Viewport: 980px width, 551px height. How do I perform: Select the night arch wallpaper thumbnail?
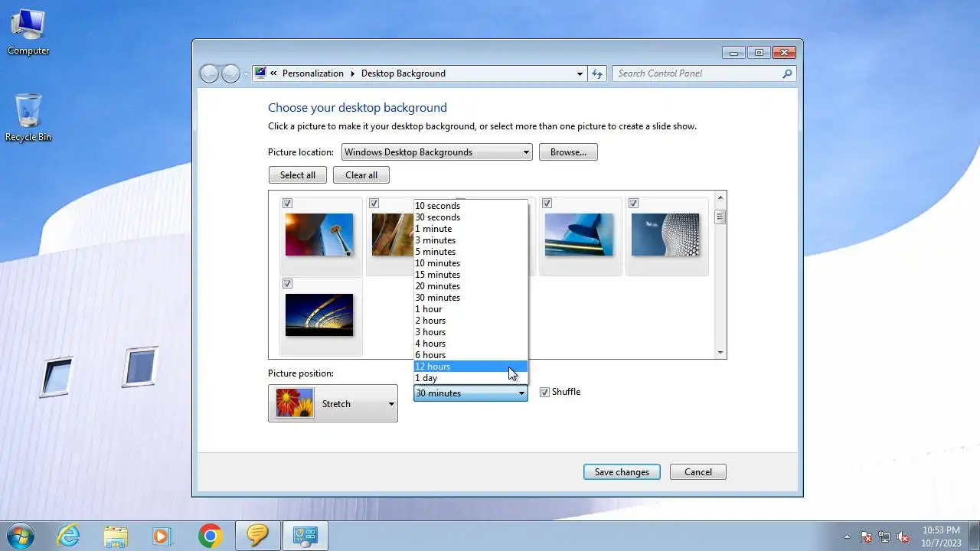319,315
